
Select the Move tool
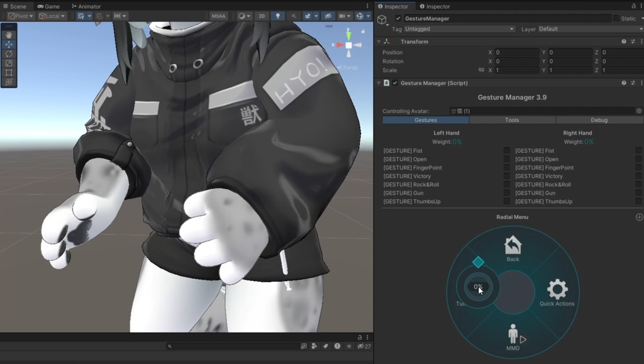9,44
